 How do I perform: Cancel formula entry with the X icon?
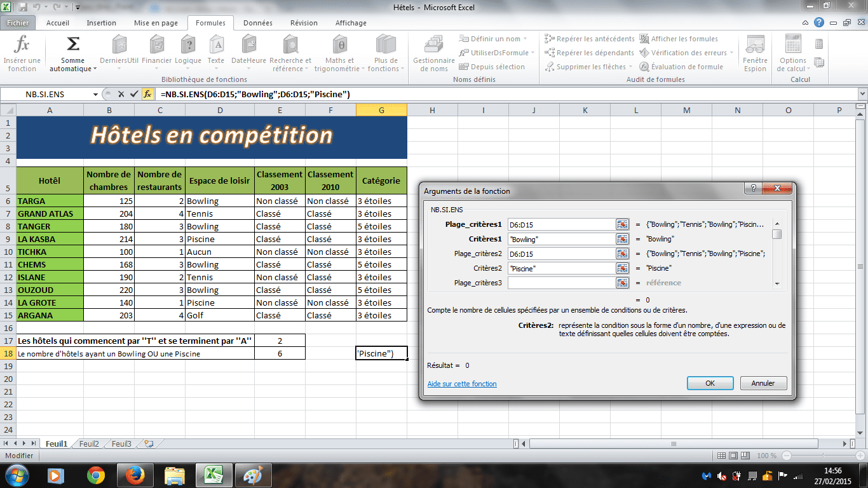click(121, 94)
